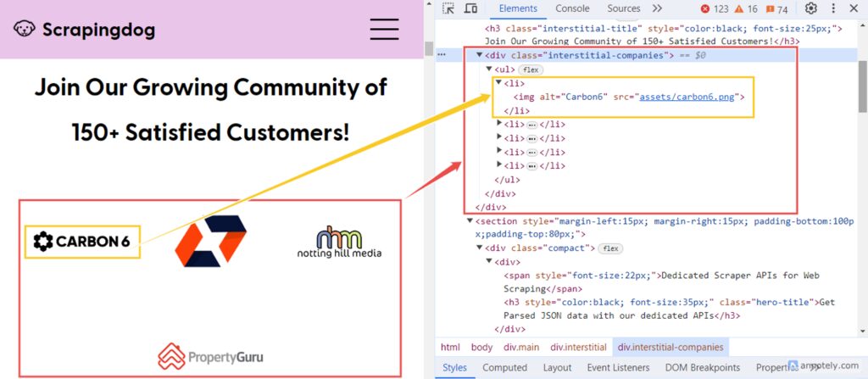Follow the assets/carbon6.png link
Screen dimensions: 868x379
pos(688,97)
